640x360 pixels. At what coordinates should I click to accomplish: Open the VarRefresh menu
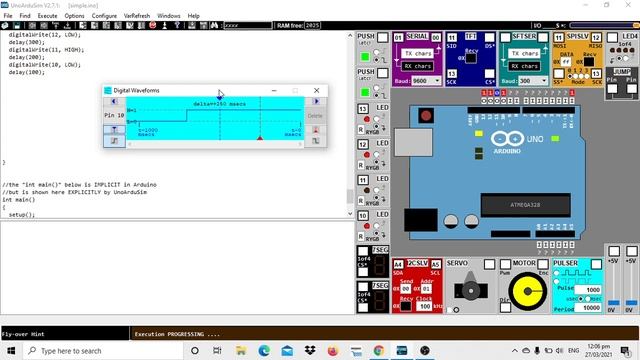pyautogui.click(x=137, y=16)
